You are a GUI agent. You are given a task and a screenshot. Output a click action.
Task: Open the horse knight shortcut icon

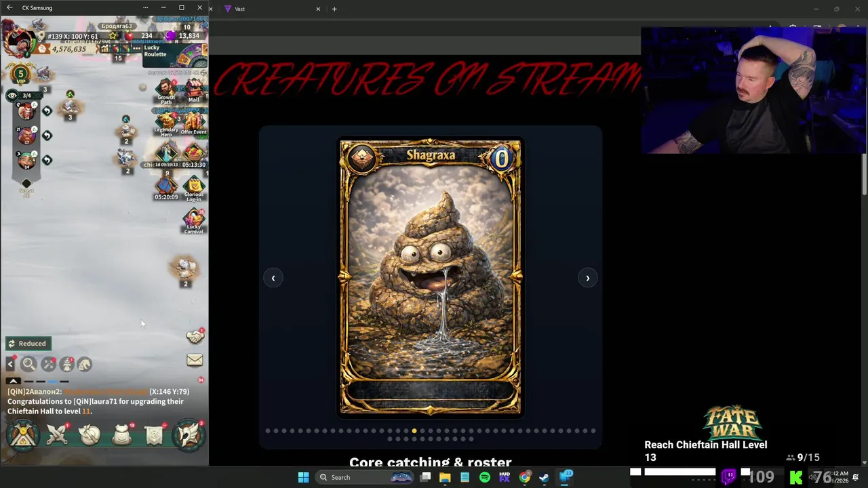(x=85, y=365)
